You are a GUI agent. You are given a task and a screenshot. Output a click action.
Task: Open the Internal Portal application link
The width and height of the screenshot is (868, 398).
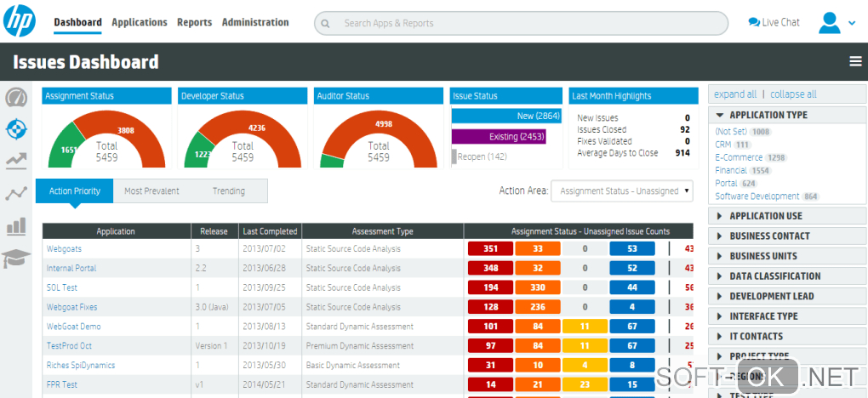[71, 269]
